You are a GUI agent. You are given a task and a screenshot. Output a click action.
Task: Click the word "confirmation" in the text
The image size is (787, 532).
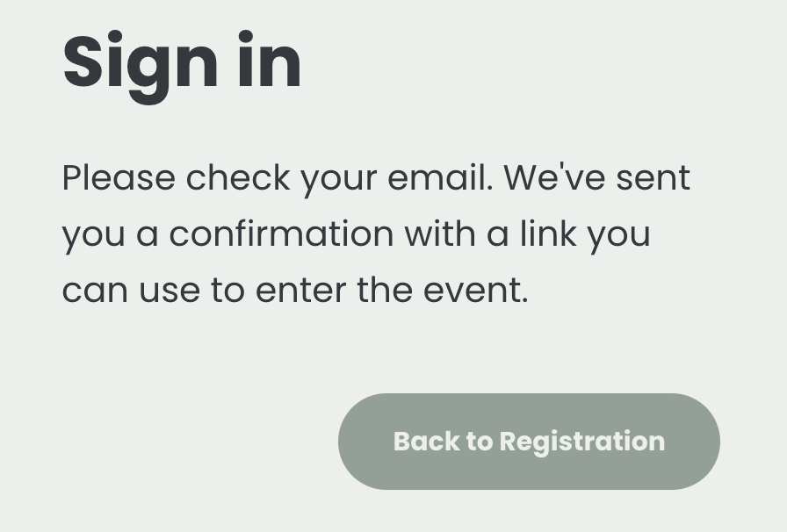[x=281, y=234]
